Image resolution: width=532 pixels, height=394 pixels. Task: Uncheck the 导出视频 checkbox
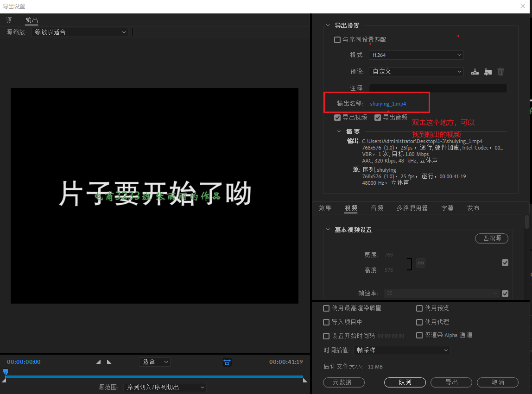click(x=337, y=118)
